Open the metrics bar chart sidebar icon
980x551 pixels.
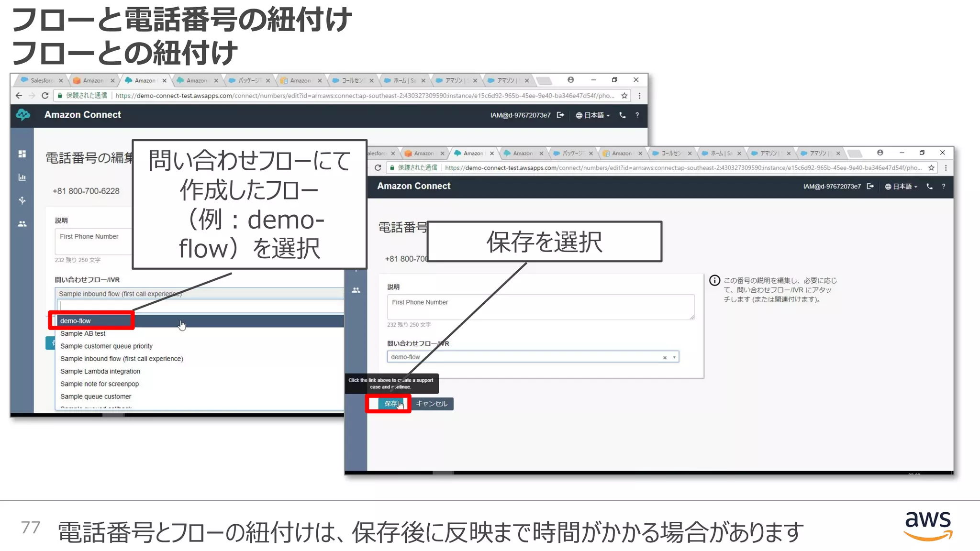click(22, 177)
